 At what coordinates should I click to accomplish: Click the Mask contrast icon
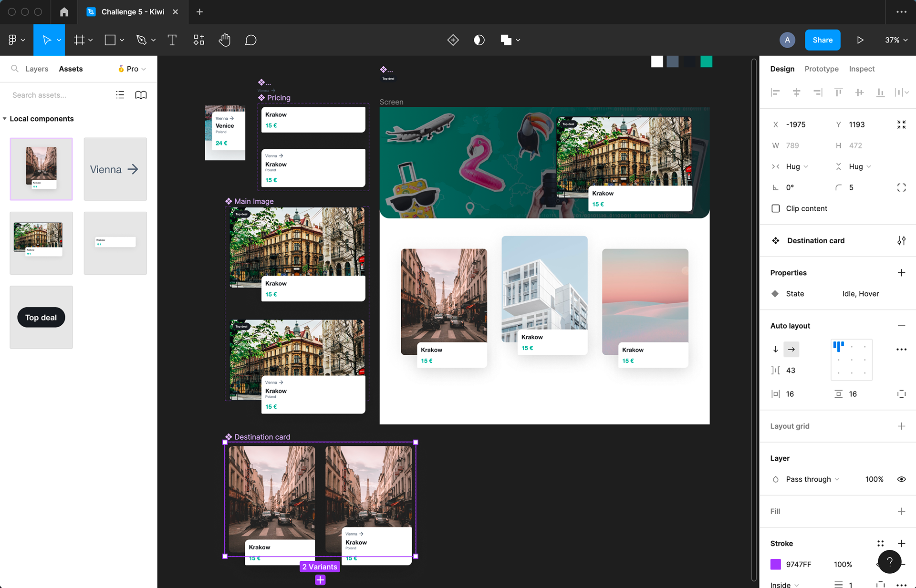coord(479,40)
